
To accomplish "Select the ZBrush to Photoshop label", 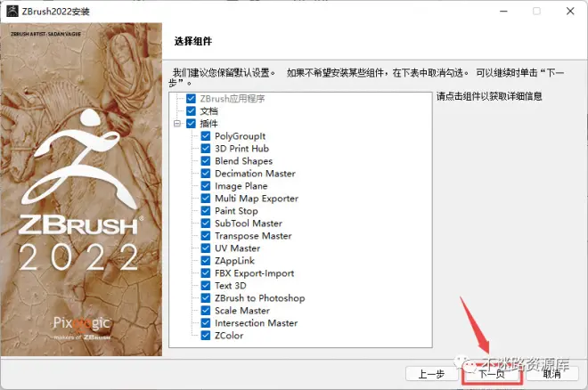I will click(x=259, y=298).
